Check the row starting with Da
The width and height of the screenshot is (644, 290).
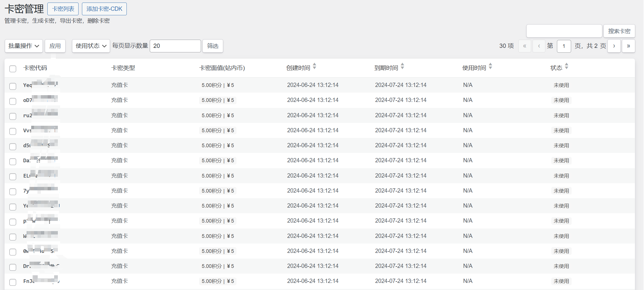click(13, 161)
